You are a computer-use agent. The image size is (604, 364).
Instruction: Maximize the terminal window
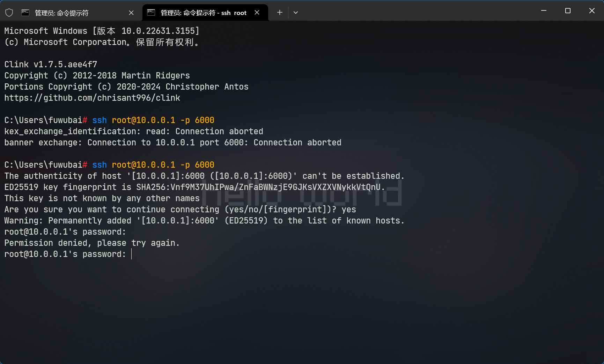tap(568, 11)
